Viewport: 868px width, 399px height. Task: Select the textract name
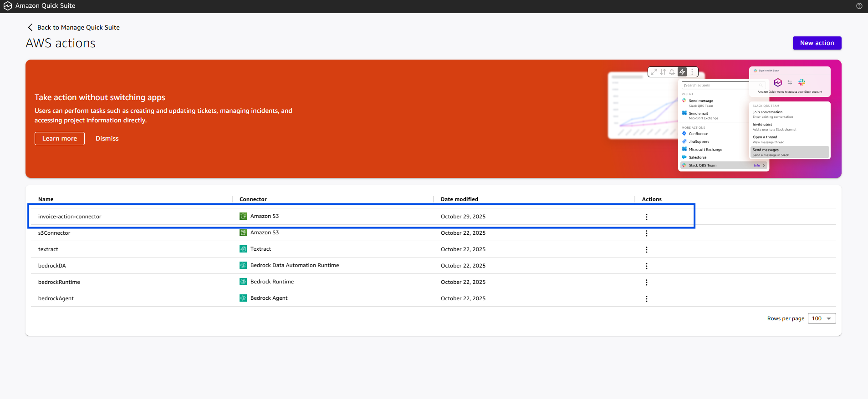pyautogui.click(x=48, y=249)
